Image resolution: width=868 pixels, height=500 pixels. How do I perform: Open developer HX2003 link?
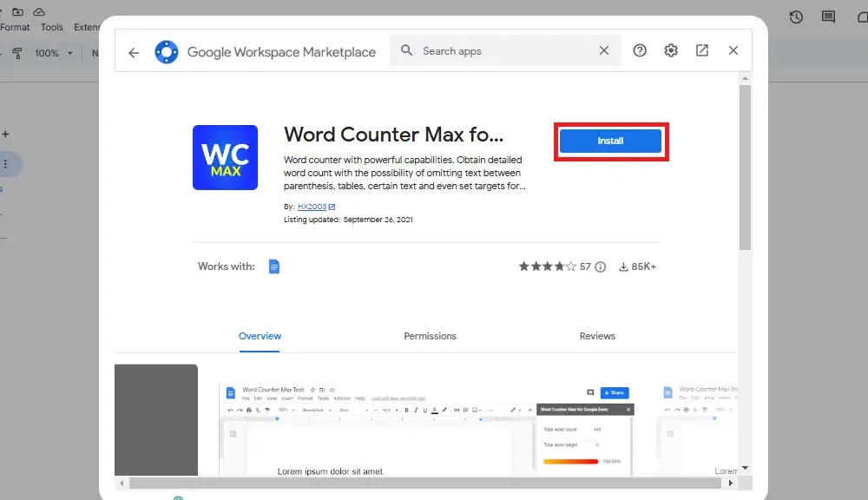point(312,207)
